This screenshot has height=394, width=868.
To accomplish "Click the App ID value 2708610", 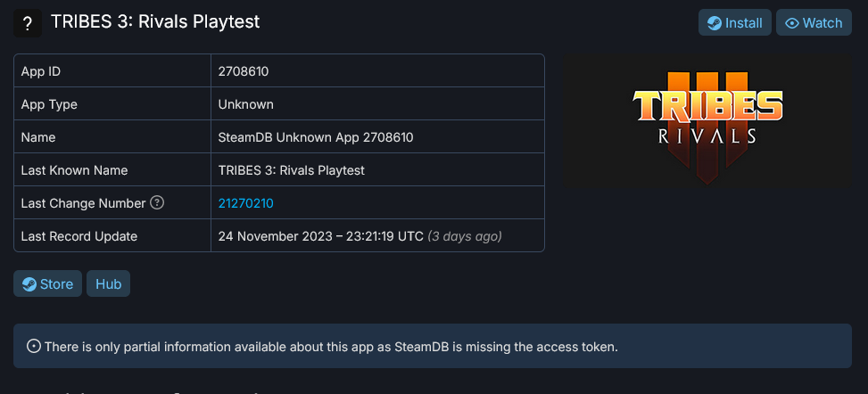I will [x=244, y=71].
